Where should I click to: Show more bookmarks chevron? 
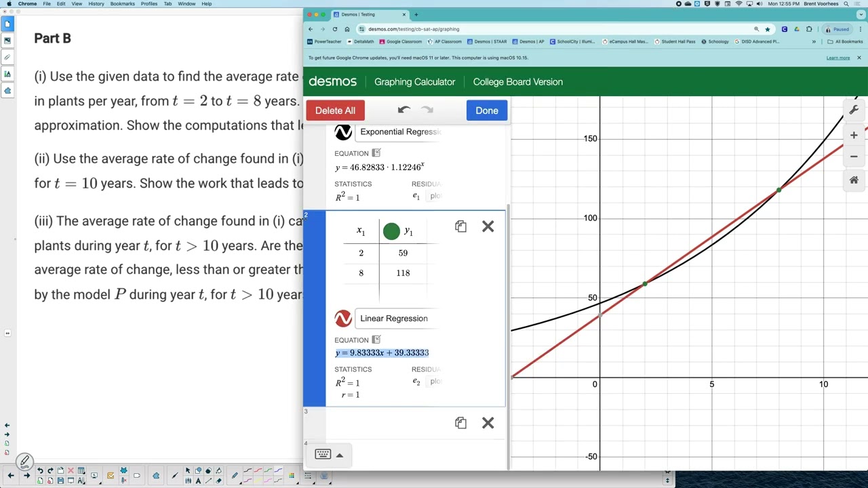pyautogui.click(x=814, y=41)
